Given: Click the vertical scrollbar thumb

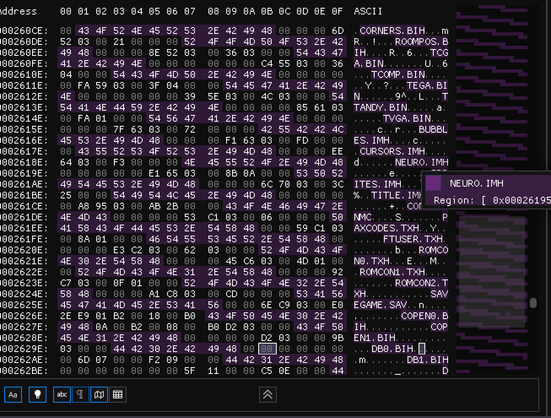Looking at the screenshot, I should tap(533, 303).
